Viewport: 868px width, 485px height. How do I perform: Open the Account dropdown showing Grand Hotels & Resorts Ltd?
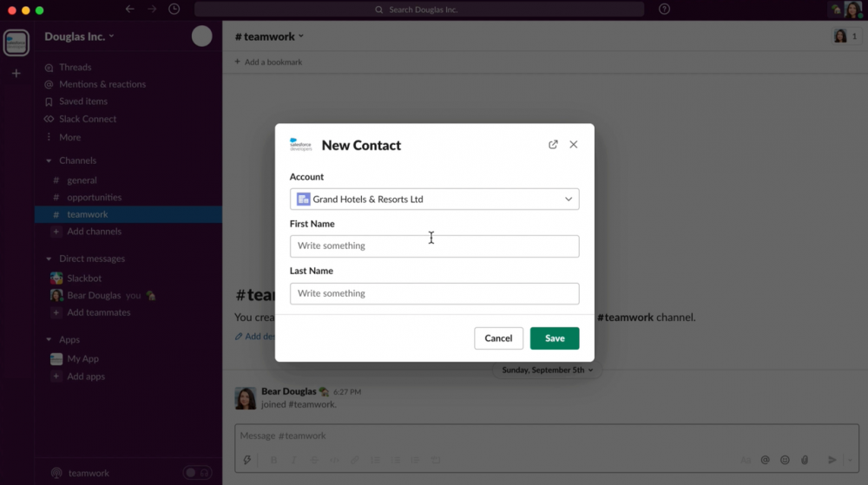(435, 199)
